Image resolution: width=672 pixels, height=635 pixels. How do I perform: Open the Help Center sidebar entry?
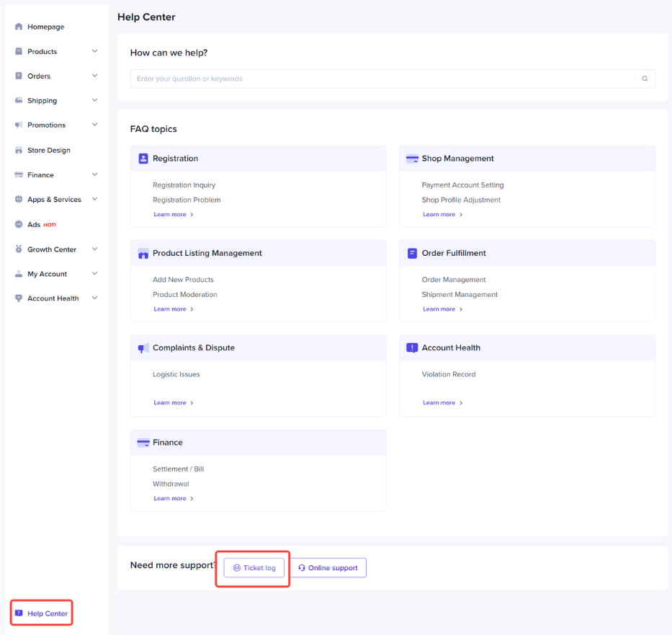point(41,613)
